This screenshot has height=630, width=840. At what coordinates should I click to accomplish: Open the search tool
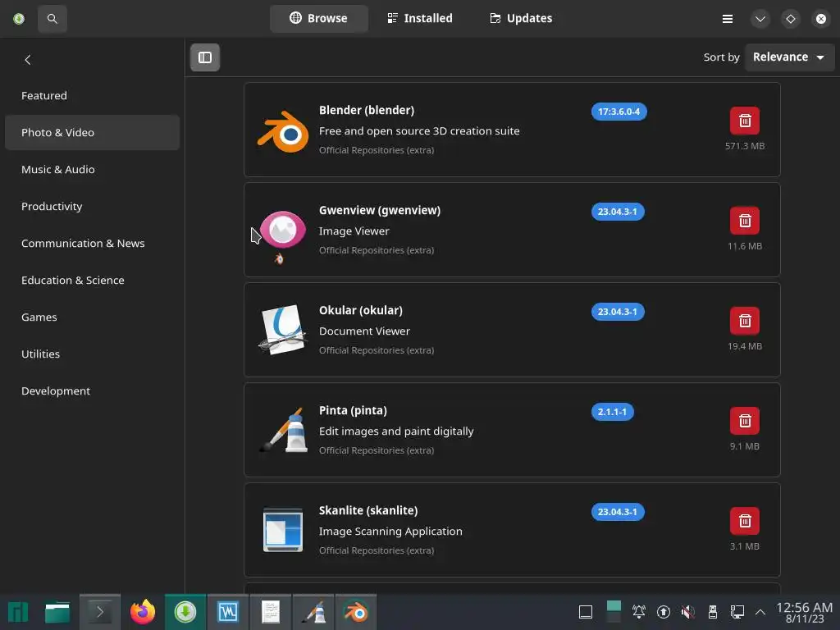pyautogui.click(x=52, y=19)
